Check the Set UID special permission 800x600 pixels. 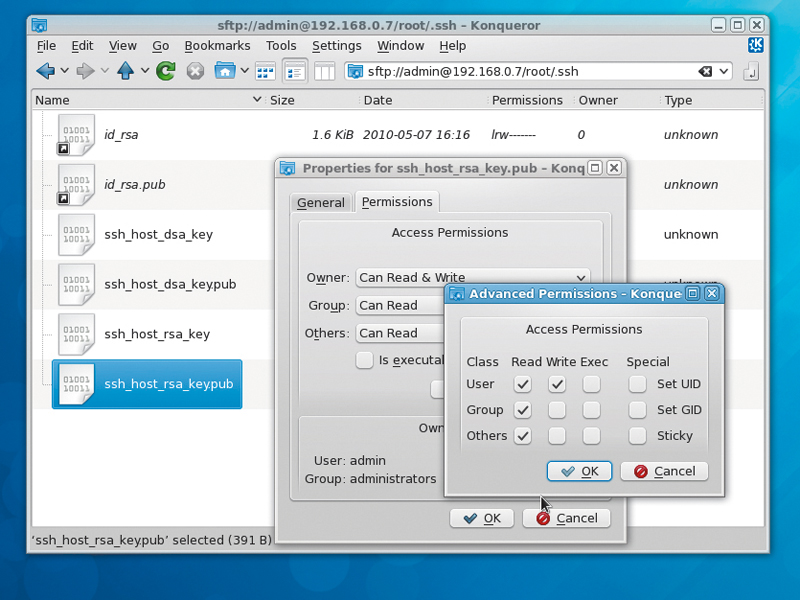(637, 383)
